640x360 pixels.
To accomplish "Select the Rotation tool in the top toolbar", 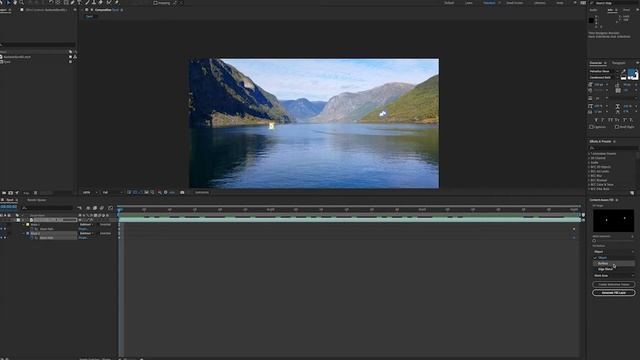I will click(51, 2).
